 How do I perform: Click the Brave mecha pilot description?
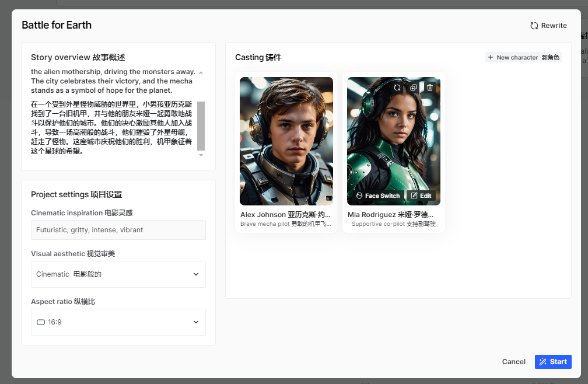click(286, 224)
